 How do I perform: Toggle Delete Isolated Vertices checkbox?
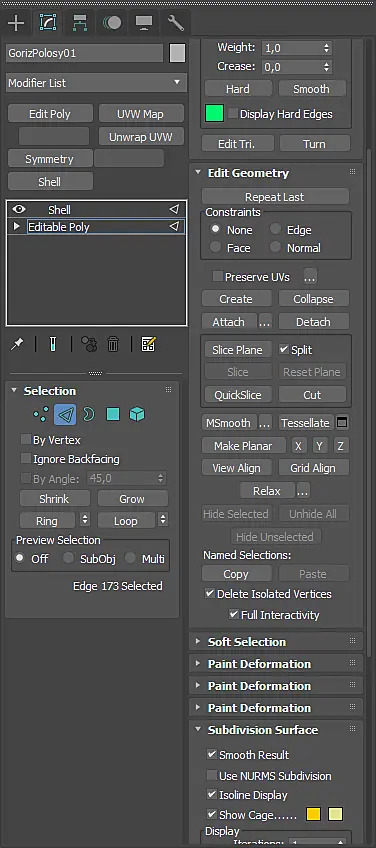pos(210,593)
